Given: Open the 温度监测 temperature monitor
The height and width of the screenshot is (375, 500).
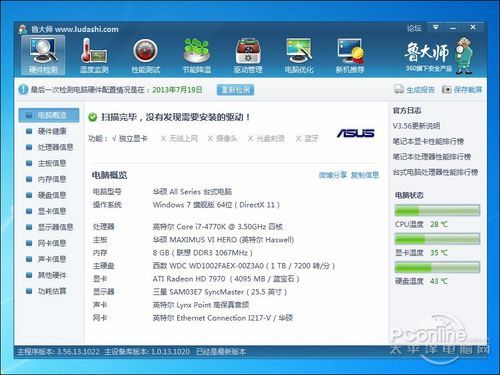Looking at the screenshot, I should point(94,55).
